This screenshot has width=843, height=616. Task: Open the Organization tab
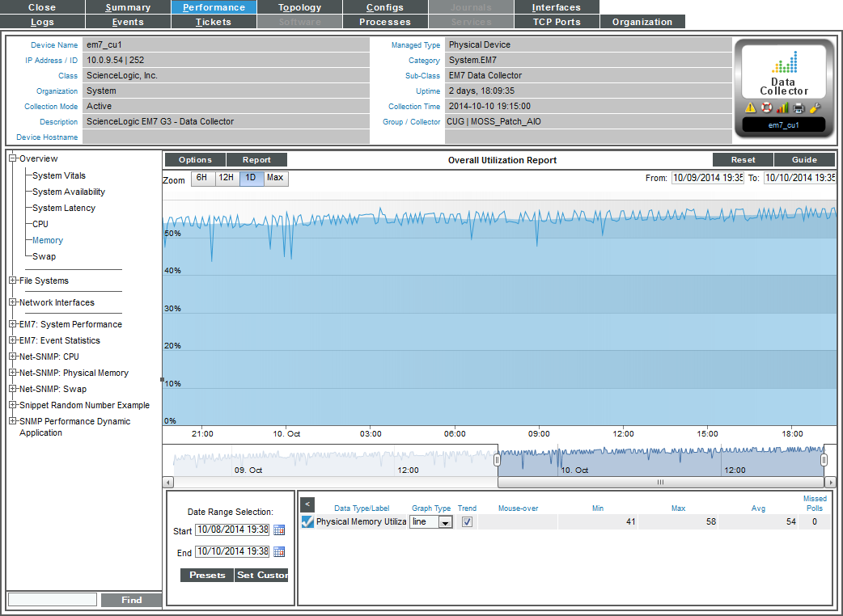(642, 22)
